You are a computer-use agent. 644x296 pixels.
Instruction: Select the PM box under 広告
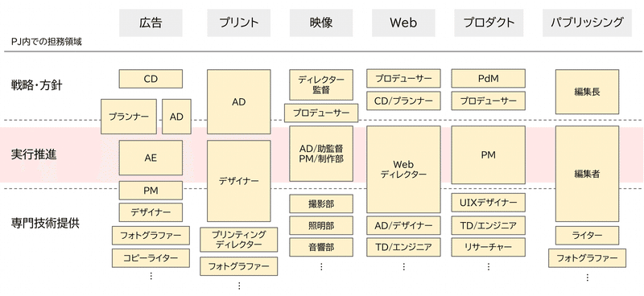pos(151,191)
